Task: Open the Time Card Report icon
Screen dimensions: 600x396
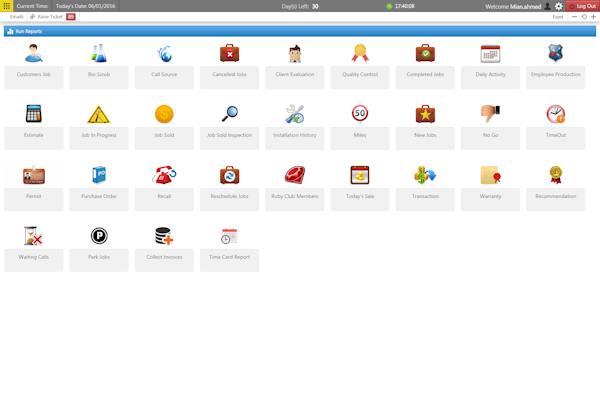Action: (230, 236)
